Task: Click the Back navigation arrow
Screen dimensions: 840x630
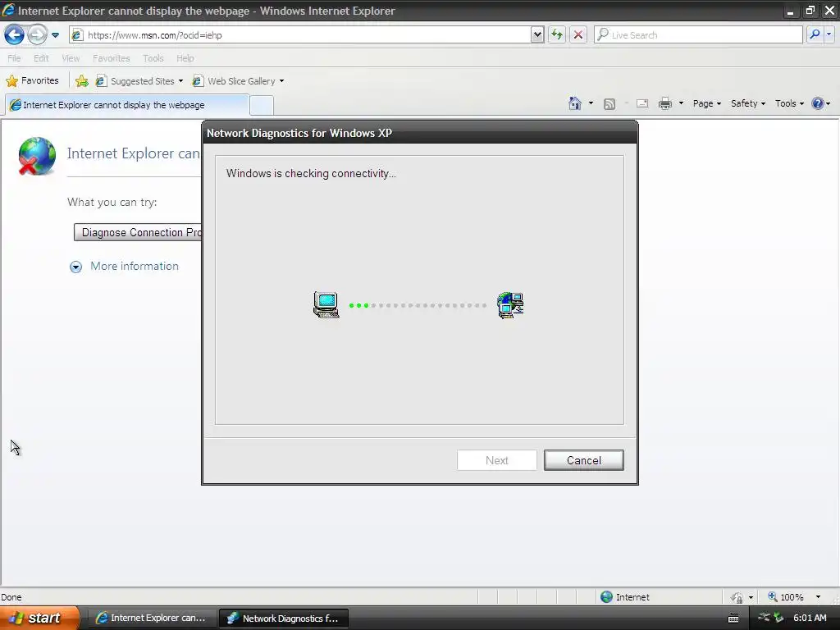Action: coord(15,35)
